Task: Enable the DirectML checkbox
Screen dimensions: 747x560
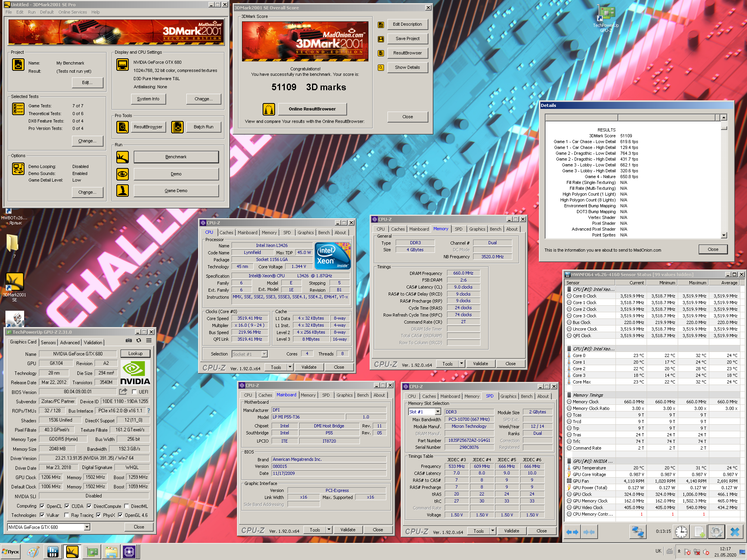Action: tap(126, 506)
